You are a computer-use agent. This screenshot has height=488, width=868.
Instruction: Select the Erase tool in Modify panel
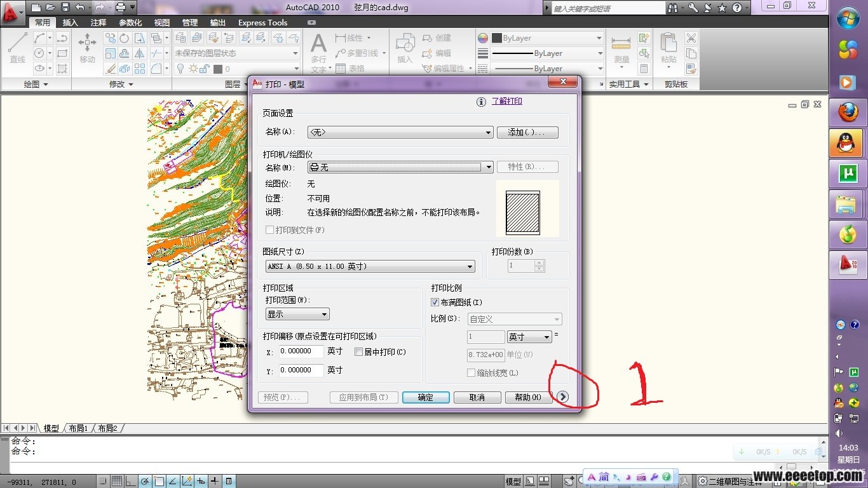coord(111,69)
